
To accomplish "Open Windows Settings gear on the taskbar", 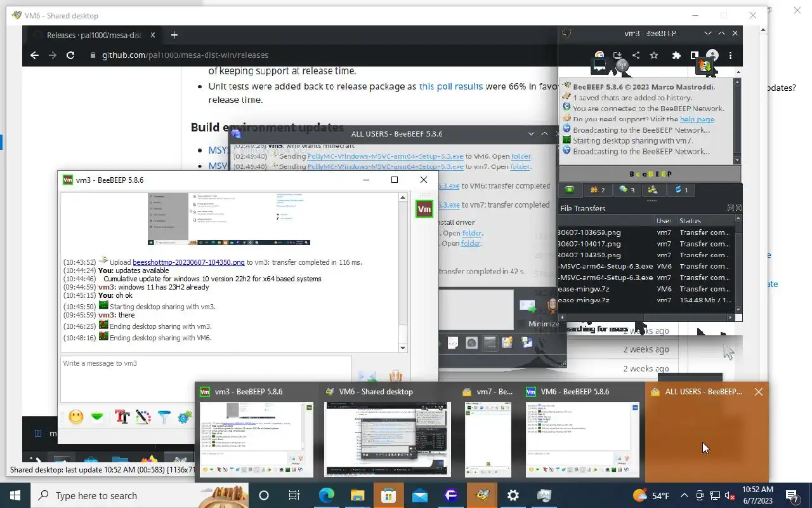I will (513, 495).
